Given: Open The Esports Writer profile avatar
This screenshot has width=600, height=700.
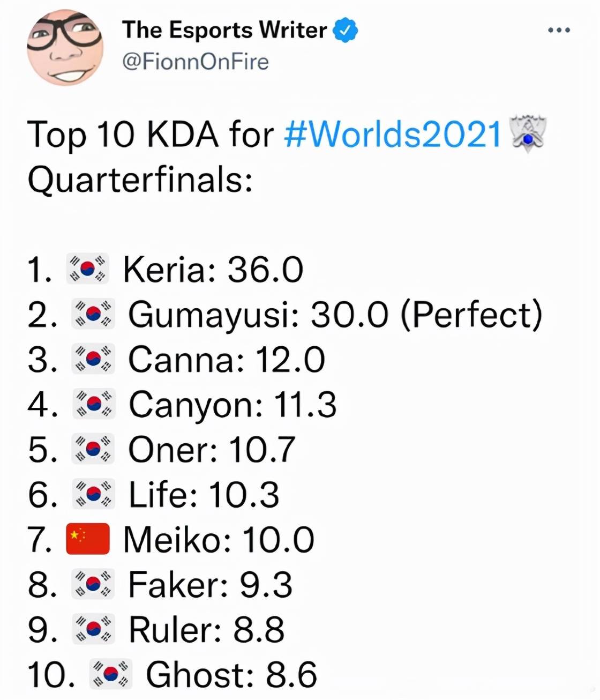Looking at the screenshot, I should (x=65, y=47).
